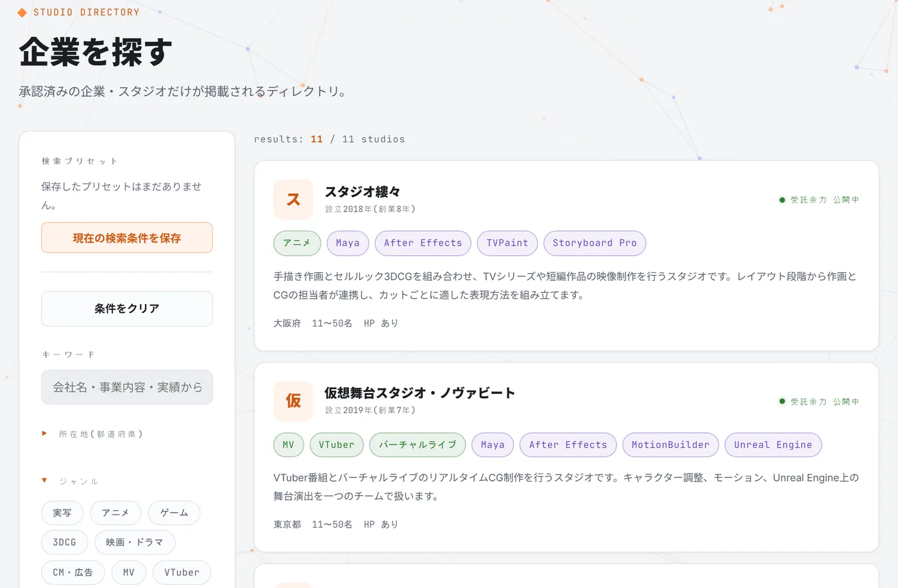Viewport: 898px width, 588px height.
Task: Click the Unreal Engine tag
Action: (x=773, y=445)
